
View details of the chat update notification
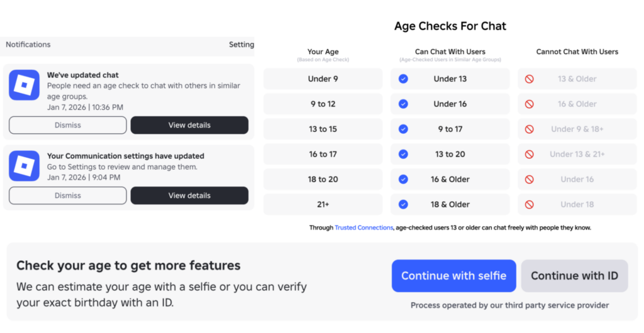189,125
